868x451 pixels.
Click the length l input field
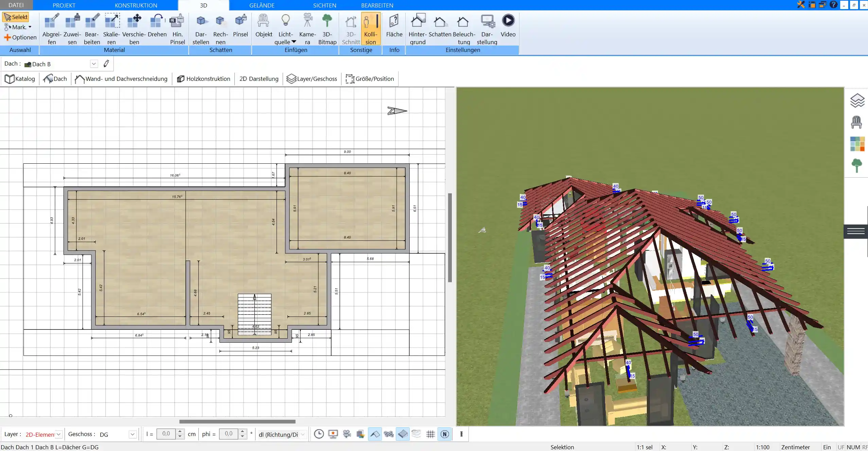[x=166, y=434]
